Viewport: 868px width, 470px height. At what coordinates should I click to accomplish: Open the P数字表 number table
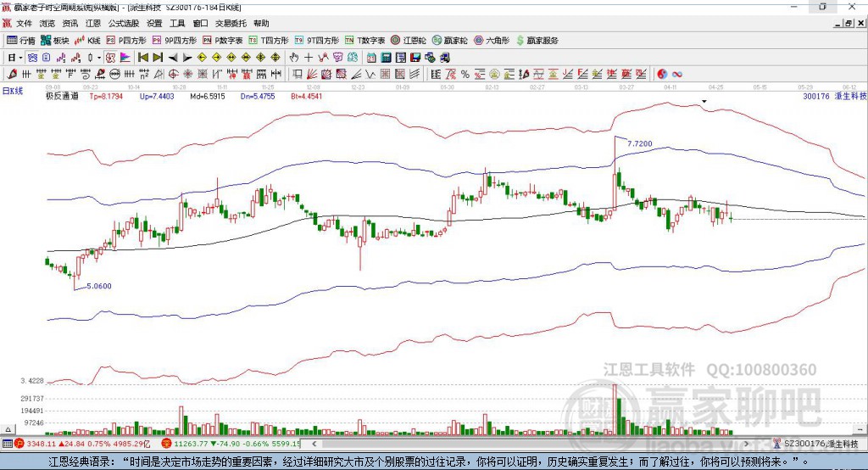click(223, 41)
